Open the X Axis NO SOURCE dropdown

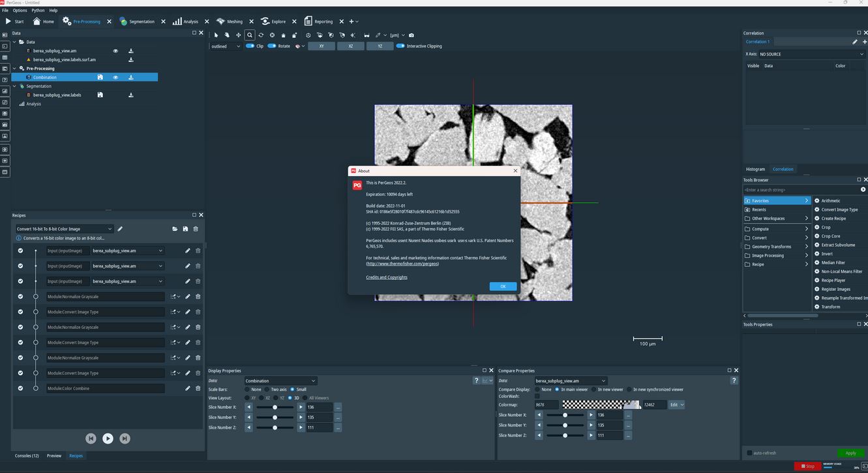(x=811, y=54)
